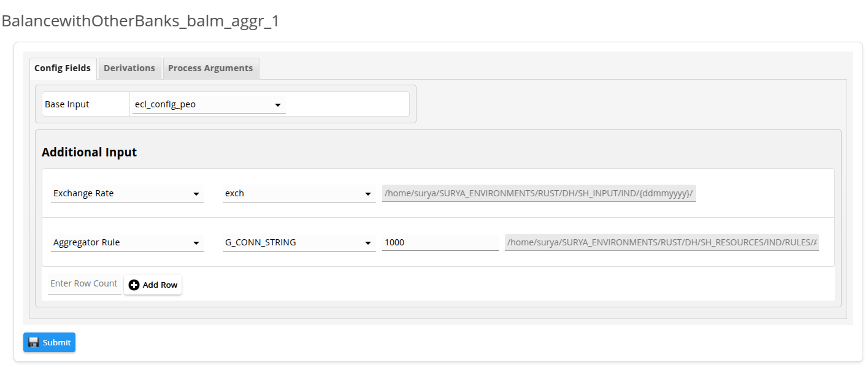Viewport: 868px width, 365px height.
Task: Click the field containing 1000
Action: [440, 242]
